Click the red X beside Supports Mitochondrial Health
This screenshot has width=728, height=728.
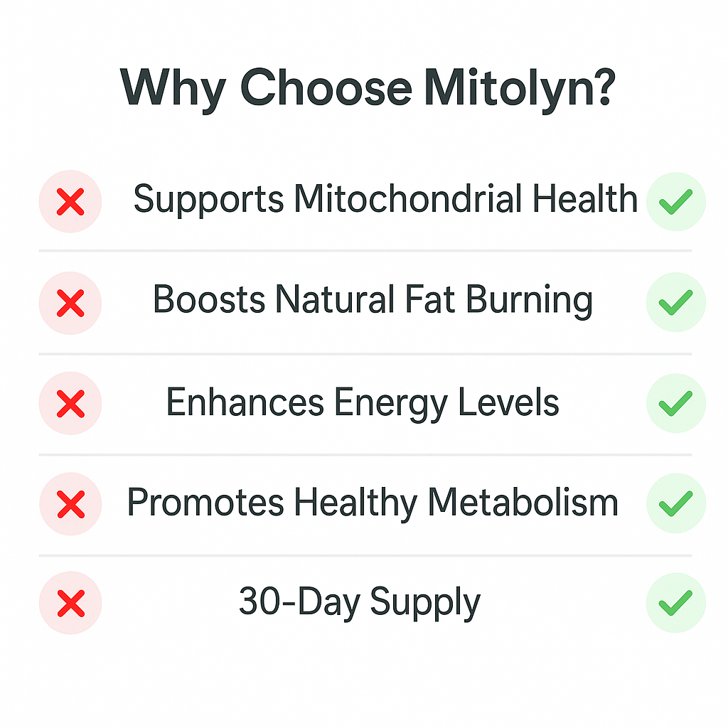tap(70, 201)
